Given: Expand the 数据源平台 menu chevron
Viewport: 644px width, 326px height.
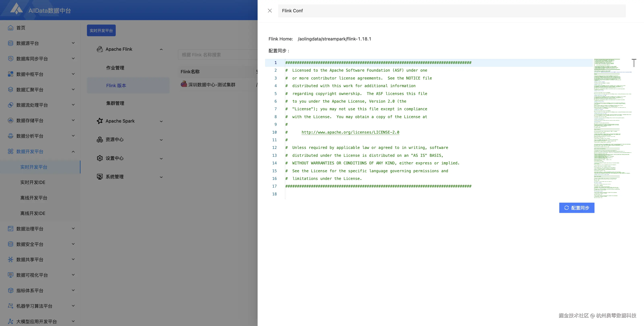Looking at the screenshot, I should pos(73,43).
